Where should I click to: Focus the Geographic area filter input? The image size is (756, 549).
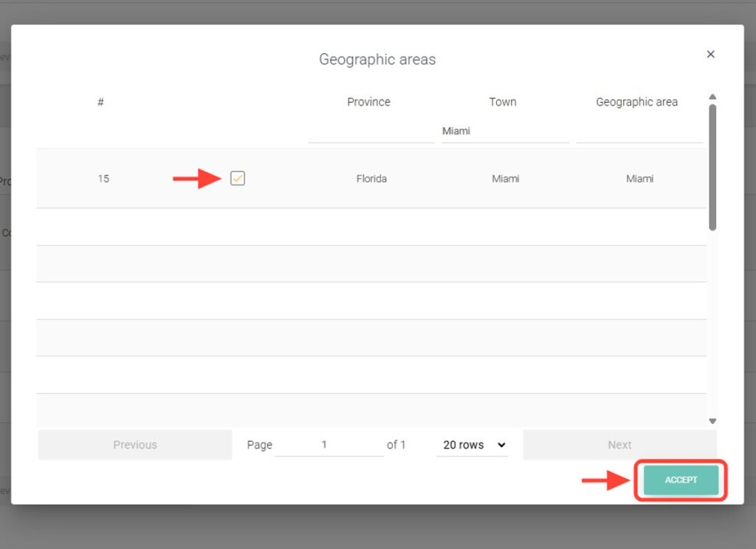tap(639, 132)
